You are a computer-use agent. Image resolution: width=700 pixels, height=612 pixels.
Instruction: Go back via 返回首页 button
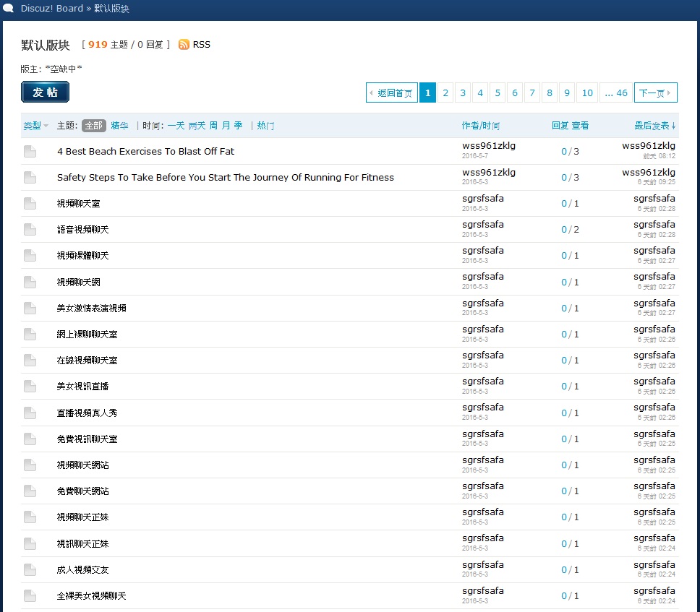point(392,92)
